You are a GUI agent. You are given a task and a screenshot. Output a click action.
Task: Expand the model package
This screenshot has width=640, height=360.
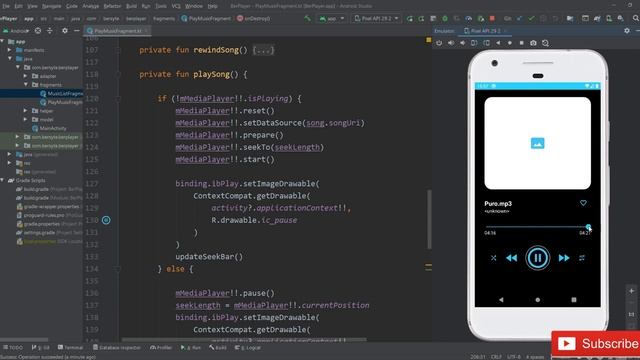[x=26, y=119]
